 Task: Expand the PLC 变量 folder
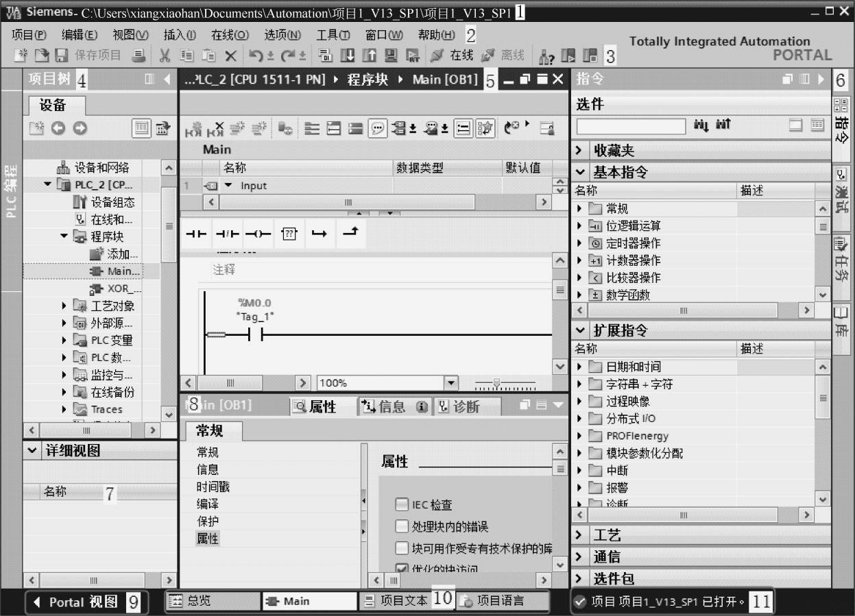[x=64, y=340]
